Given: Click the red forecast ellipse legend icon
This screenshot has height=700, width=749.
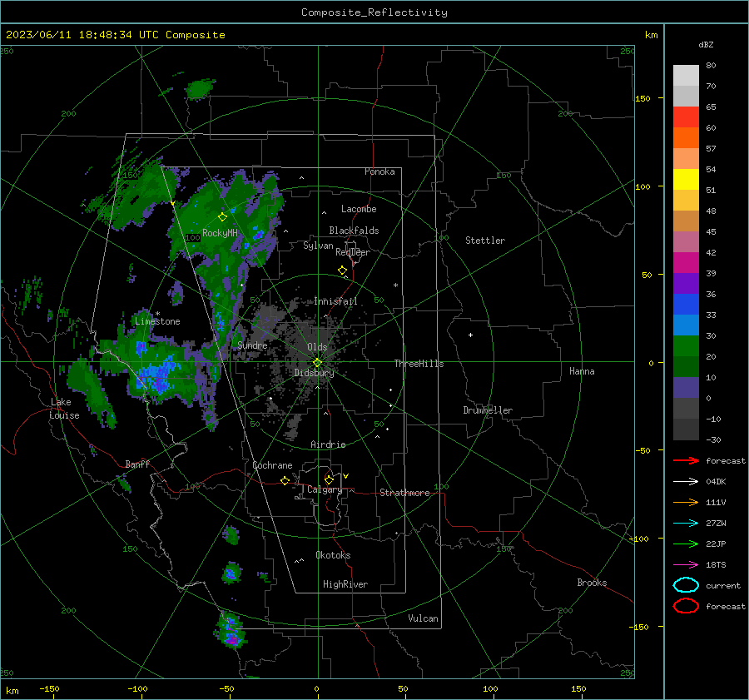Looking at the screenshot, I should pyautogui.click(x=686, y=606).
